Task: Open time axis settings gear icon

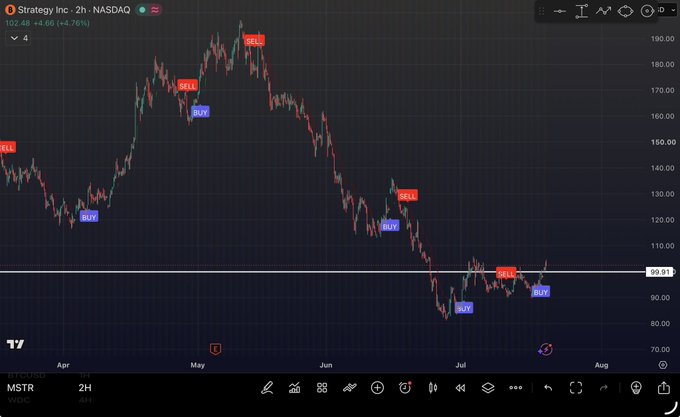Action: click(x=663, y=365)
